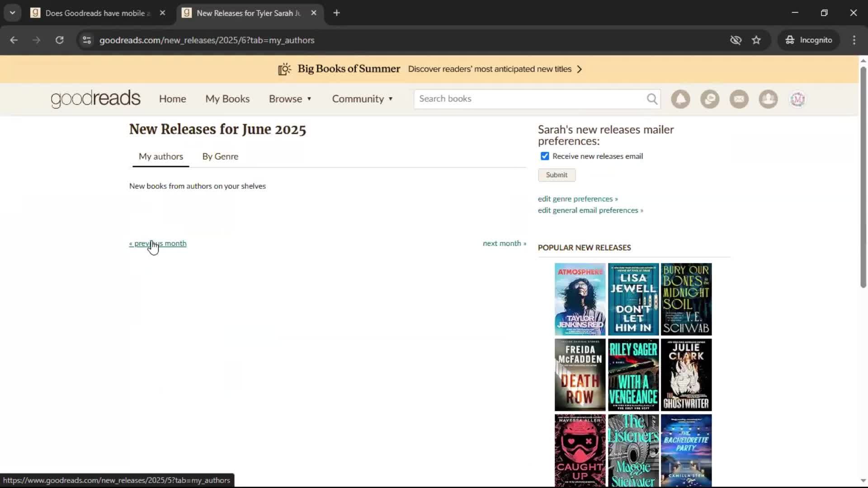Close the 'Does Goodreads have mobile' tab

click(x=163, y=13)
